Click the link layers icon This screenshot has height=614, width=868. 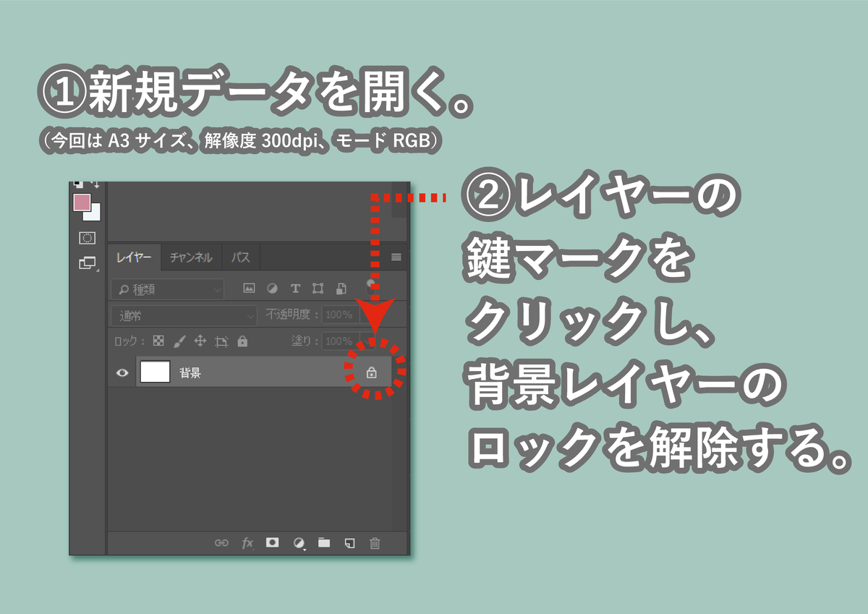pos(221,543)
